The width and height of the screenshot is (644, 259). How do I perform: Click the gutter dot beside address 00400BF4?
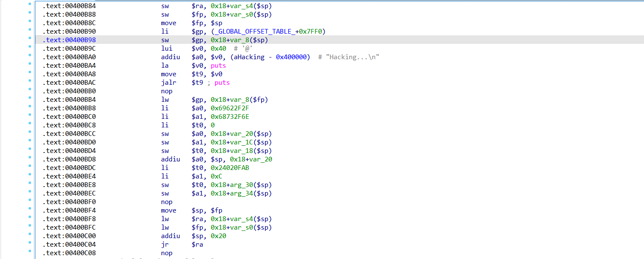coord(29,209)
